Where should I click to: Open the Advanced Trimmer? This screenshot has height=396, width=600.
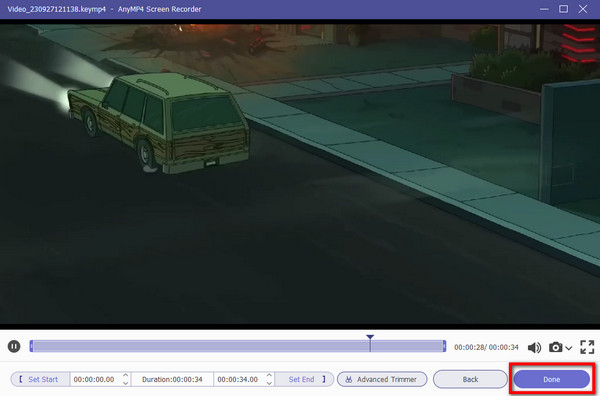382,379
